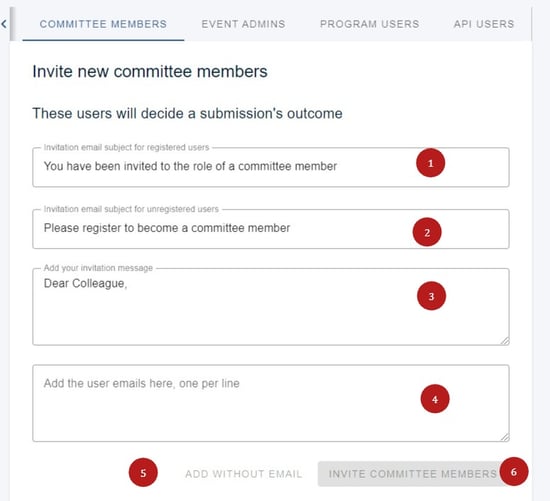This screenshot has height=501, width=550.
Task: Go to the Program Users tab
Action: point(370,24)
